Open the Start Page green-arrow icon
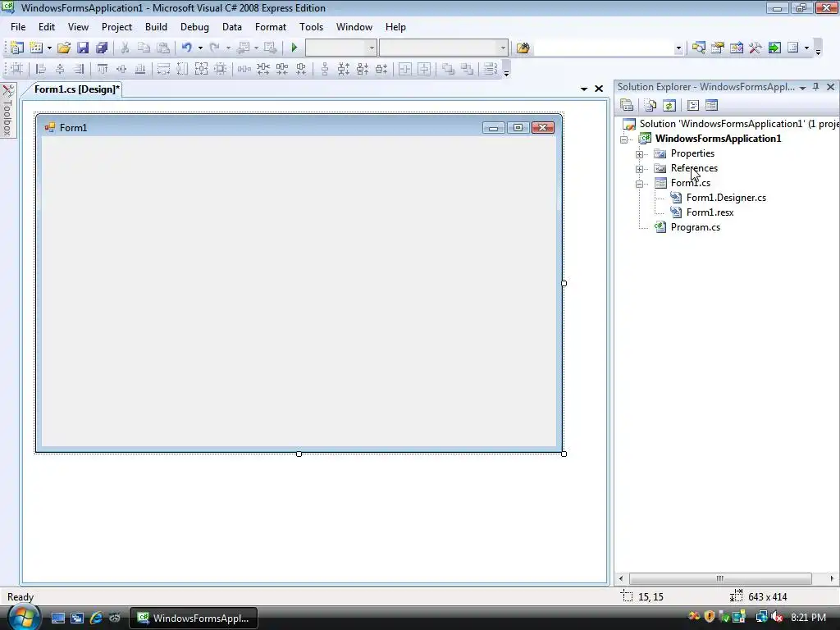 tap(774, 48)
